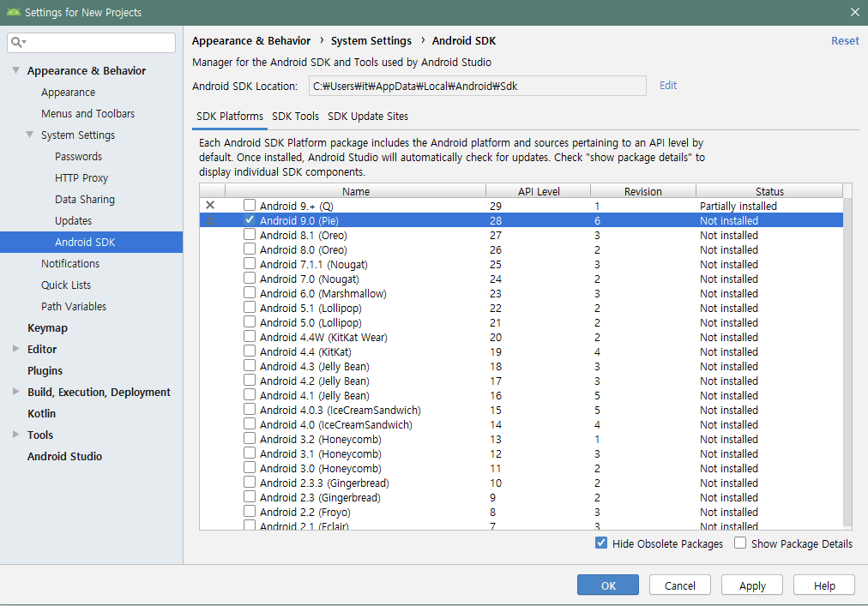Switch to the SDK Update Sites tab
Viewport: 868px width, 606px height.
tap(368, 117)
